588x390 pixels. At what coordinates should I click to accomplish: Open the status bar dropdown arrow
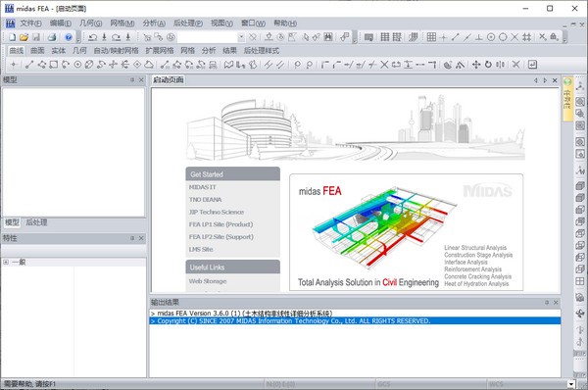tap(571, 384)
